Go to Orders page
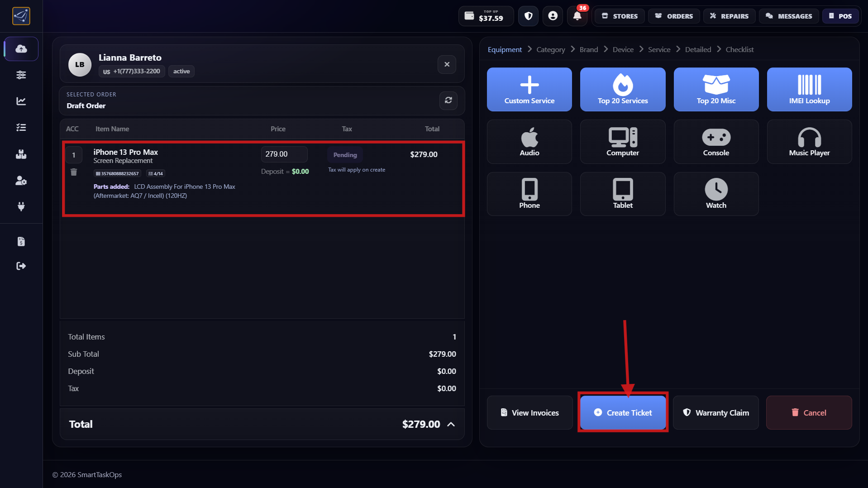This screenshot has height=488, width=868. [x=674, y=16]
